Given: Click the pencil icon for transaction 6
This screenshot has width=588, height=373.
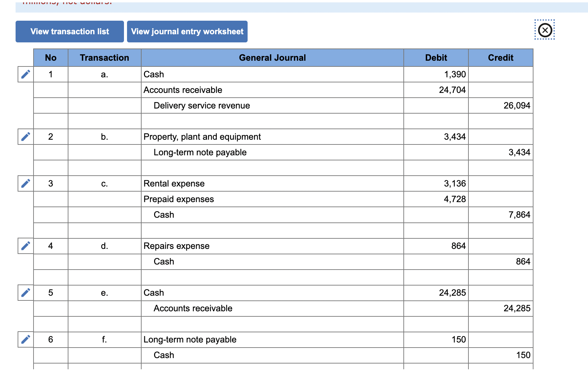Looking at the screenshot, I should point(25,339).
